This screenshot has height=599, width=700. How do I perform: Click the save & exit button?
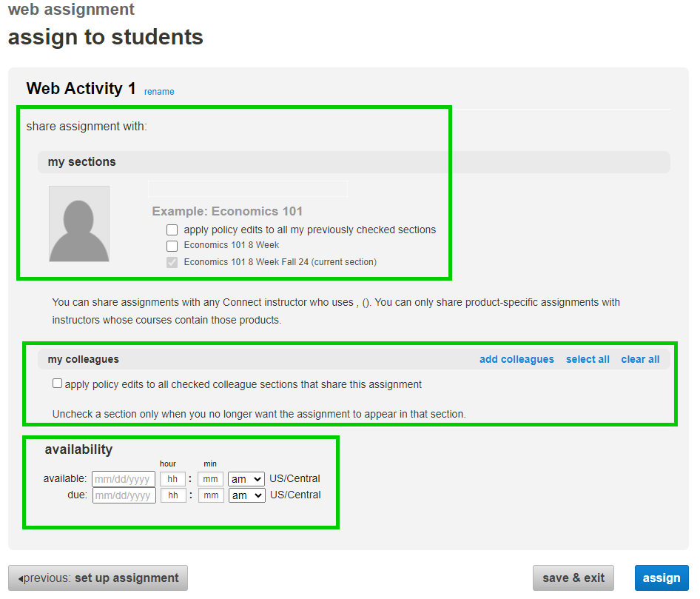click(573, 578)
